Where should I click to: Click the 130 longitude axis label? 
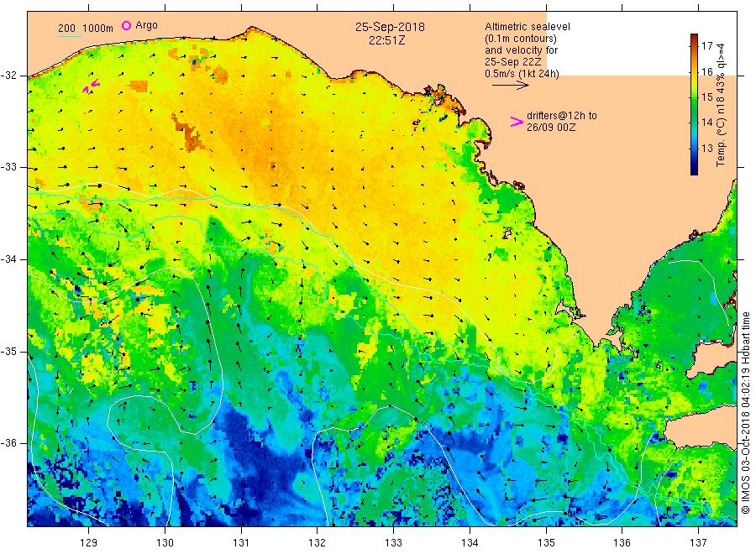coord(165,543)
